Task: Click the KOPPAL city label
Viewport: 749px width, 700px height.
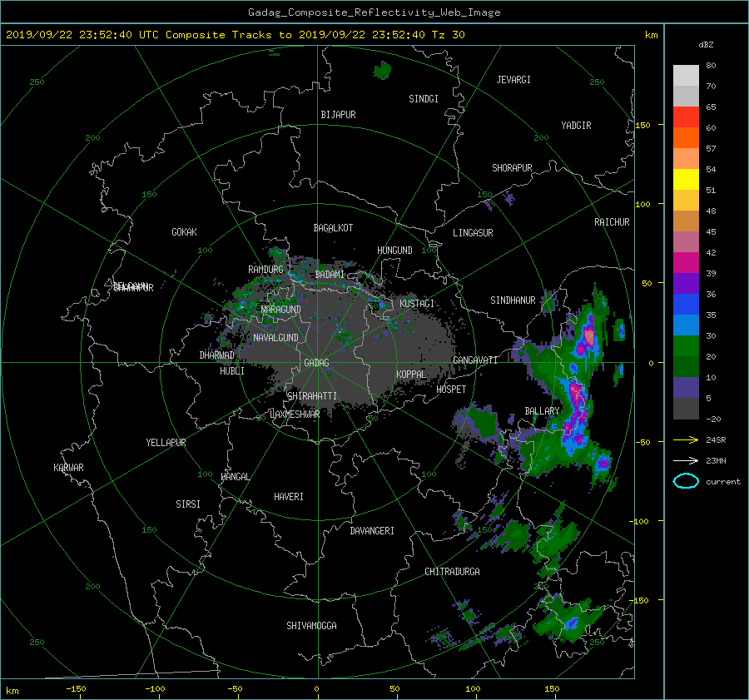Action: click(411, 374)
